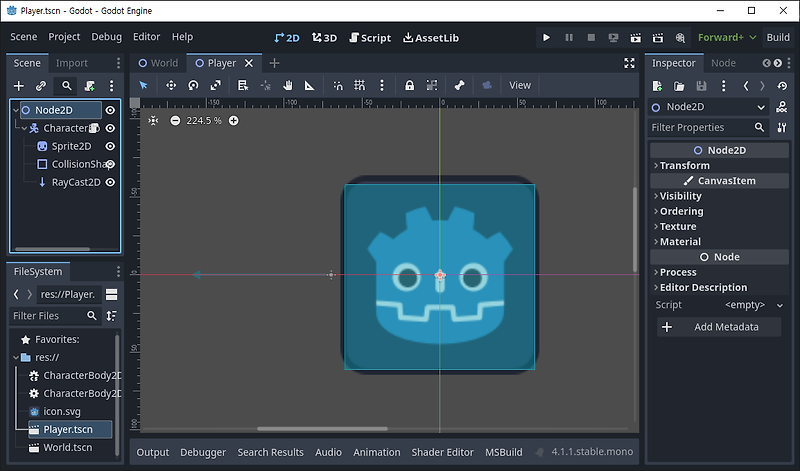Collapse the Node2D tree node

coord(15,110)
